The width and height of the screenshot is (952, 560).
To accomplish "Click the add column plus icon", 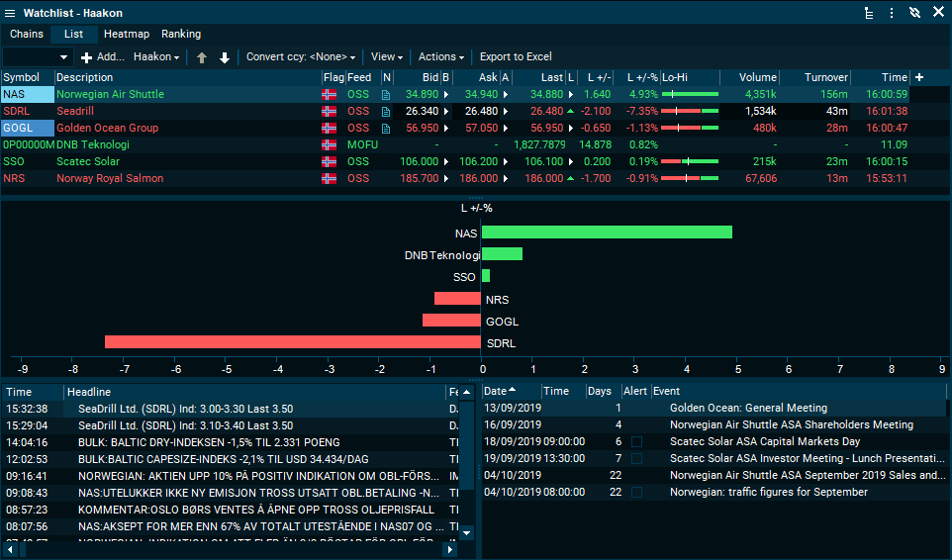I will 919,77.
